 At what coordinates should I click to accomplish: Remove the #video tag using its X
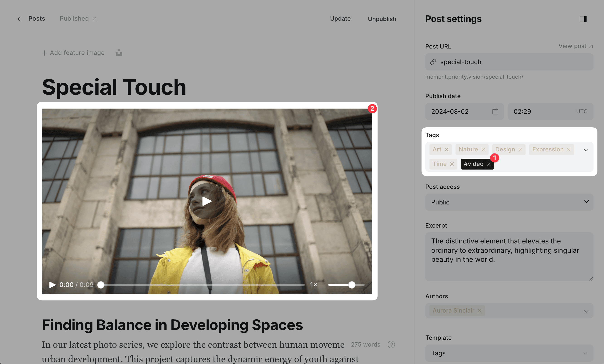tap(488, 164)
